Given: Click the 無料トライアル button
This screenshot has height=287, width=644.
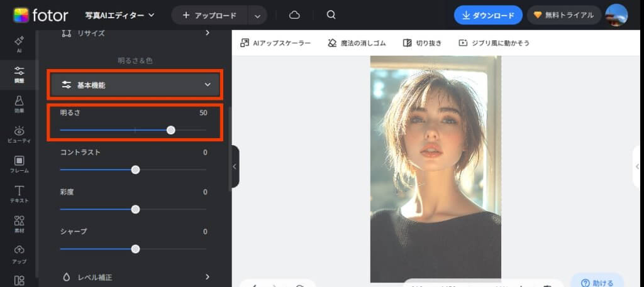Looking at the screenshot, I should (x=564, y=15).
